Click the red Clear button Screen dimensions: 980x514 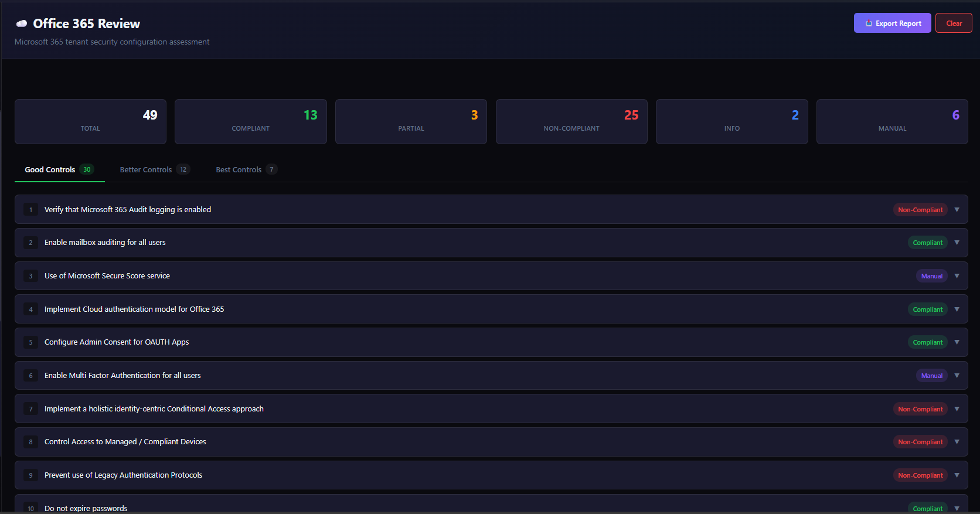click(954, 23)
